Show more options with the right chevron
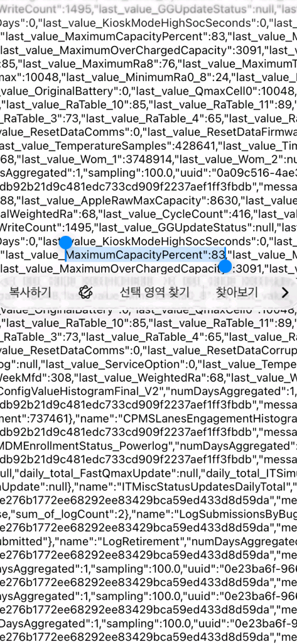Viewport: 297px width, 644px height. [x=285, y=292]
